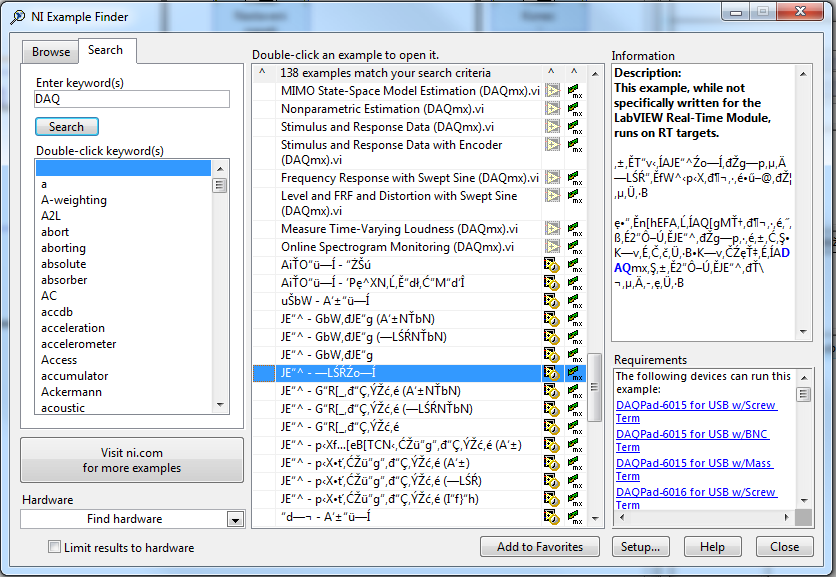
Task: Click the examples list scroll down arrow
Action: click(x=595, y=518)
